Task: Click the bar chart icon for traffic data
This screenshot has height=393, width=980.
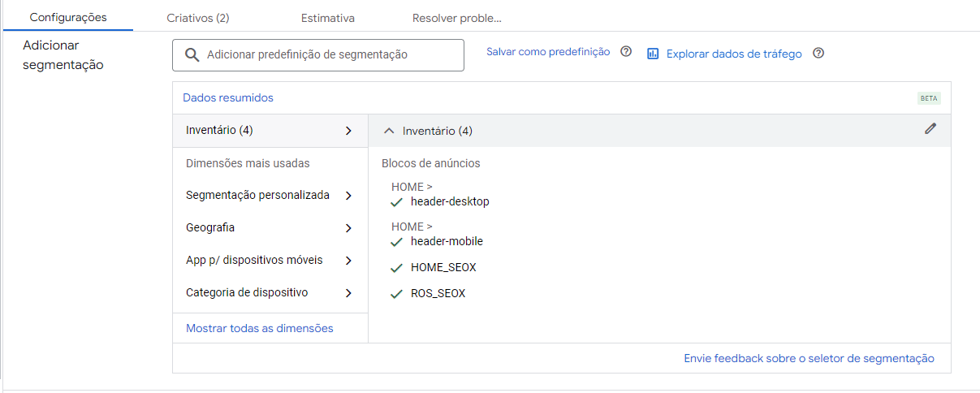Action: [x=653, y=54]
